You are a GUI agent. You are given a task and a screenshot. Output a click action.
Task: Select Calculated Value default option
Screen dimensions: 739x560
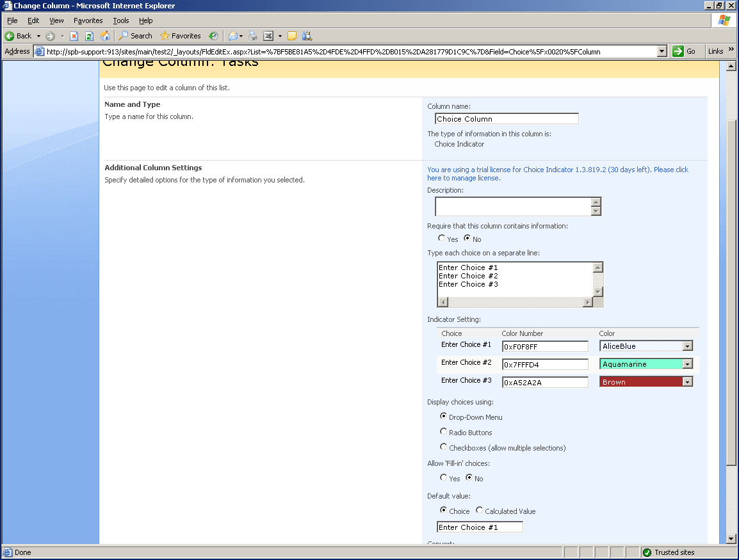click(479, 510)
